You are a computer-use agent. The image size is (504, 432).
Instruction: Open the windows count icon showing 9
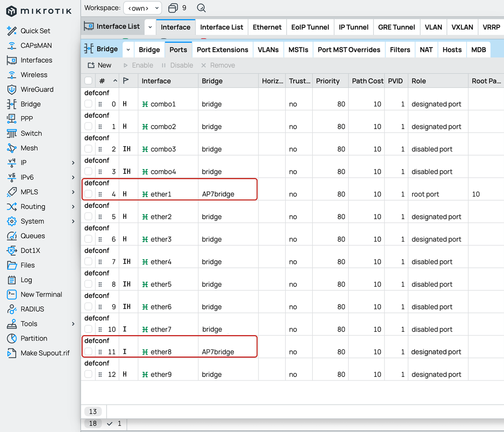click(173, 8)
